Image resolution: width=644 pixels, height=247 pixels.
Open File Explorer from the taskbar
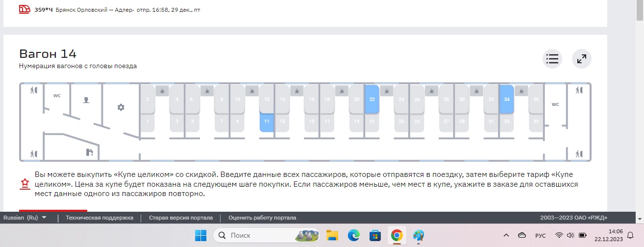click(333, 236)
